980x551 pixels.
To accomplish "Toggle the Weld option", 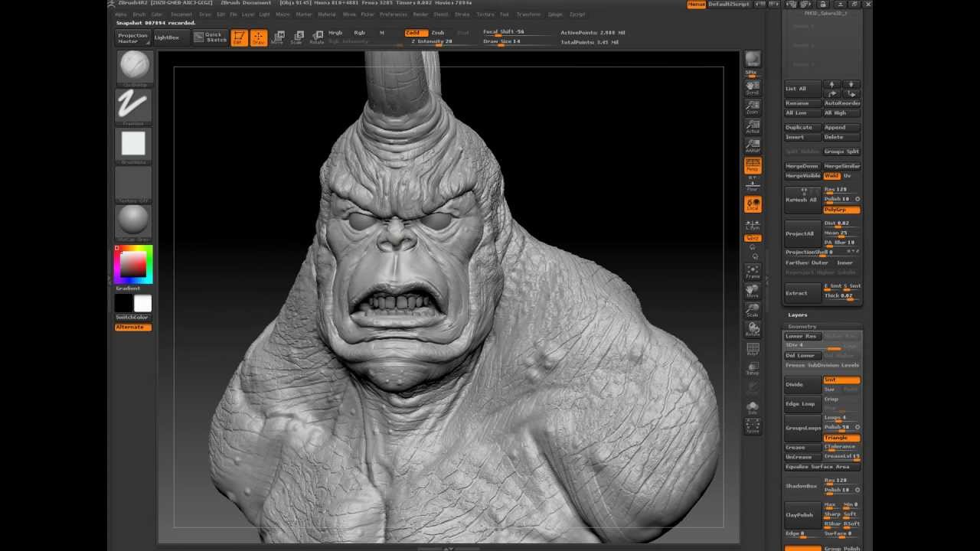I will pyautogui.click(x=831, y=176).
